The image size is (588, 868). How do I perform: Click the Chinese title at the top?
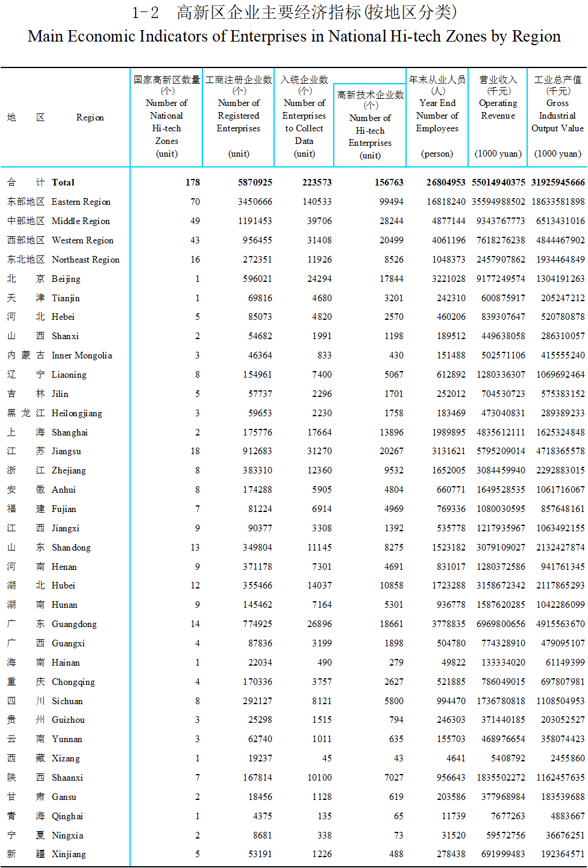point(294,13)
